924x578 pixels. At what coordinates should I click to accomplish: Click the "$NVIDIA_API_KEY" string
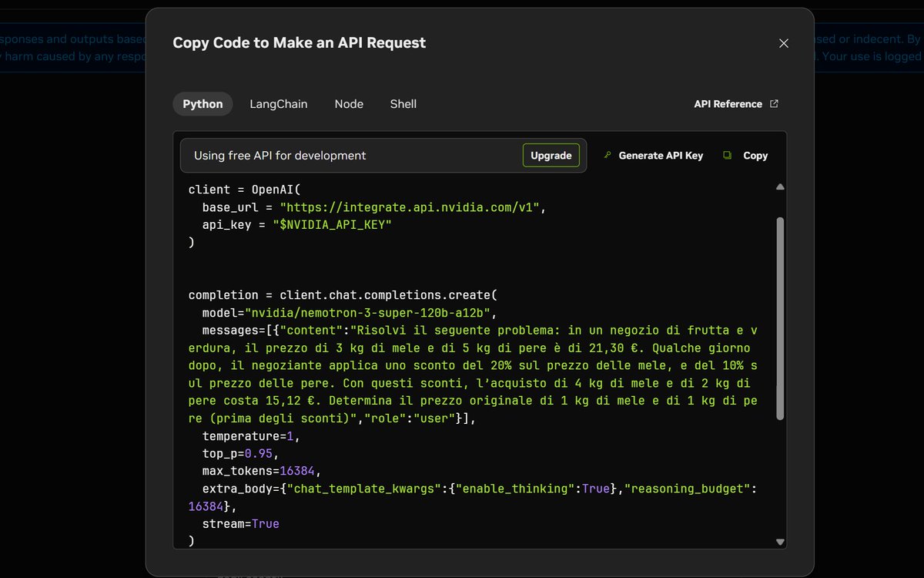tap(332, 225)
